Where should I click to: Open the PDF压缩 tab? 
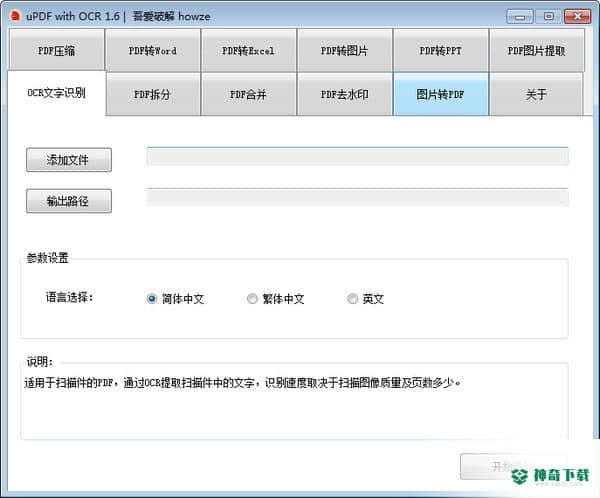[56, 50]
